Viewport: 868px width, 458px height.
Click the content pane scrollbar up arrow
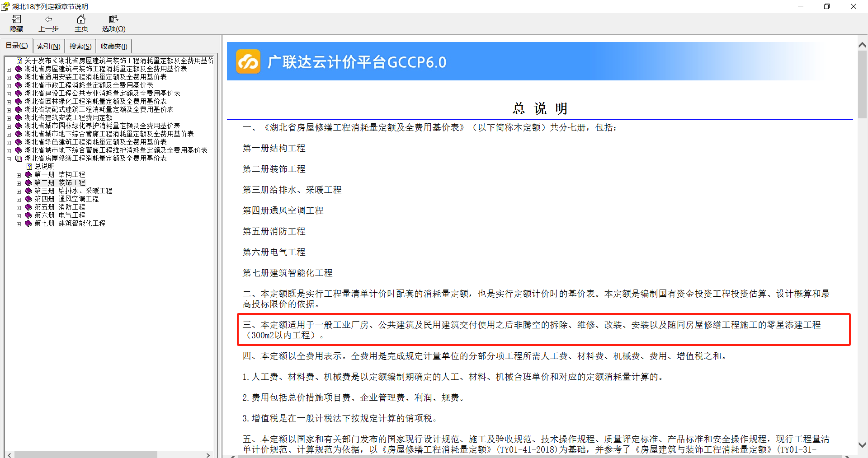coord(862,45)
